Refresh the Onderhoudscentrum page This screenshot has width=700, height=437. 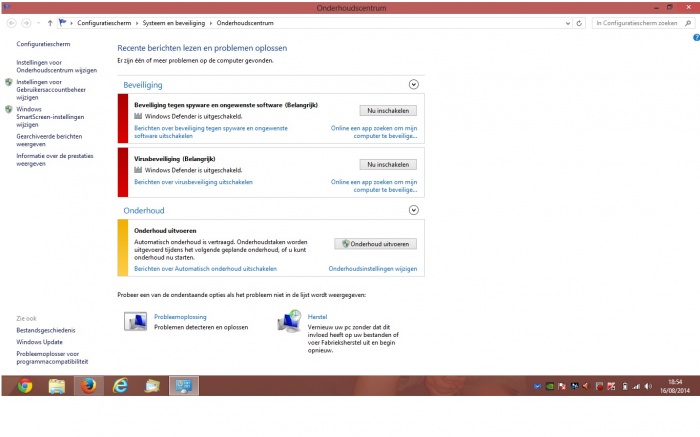(579, 23)
